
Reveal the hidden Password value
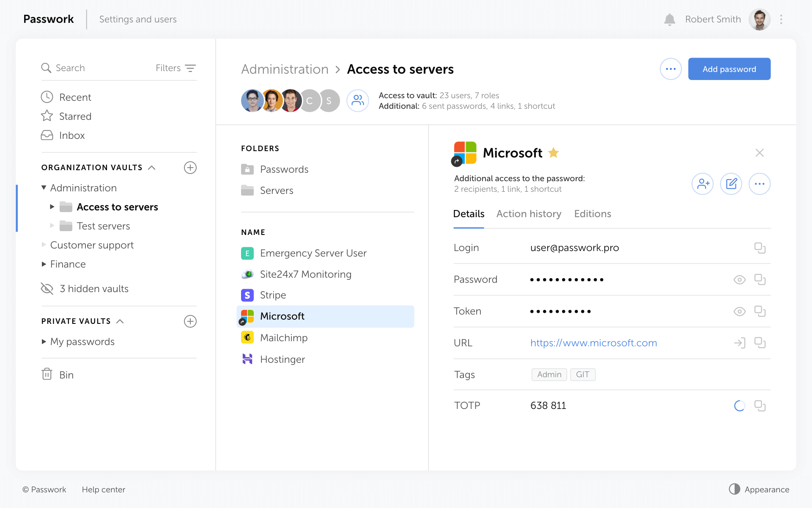[739, 279]
